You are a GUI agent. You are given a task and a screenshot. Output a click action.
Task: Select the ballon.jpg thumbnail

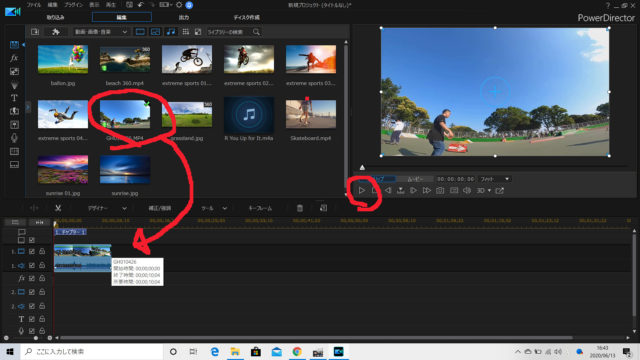pos(63,59)
